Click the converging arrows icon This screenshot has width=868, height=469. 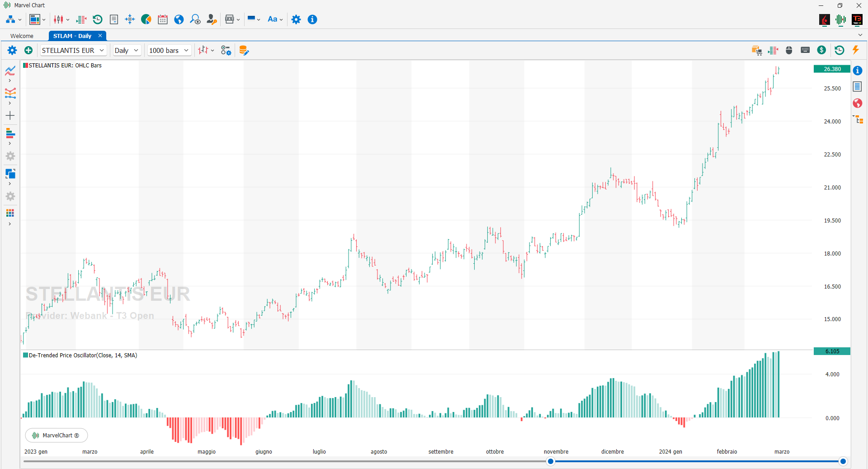(130, 19)
